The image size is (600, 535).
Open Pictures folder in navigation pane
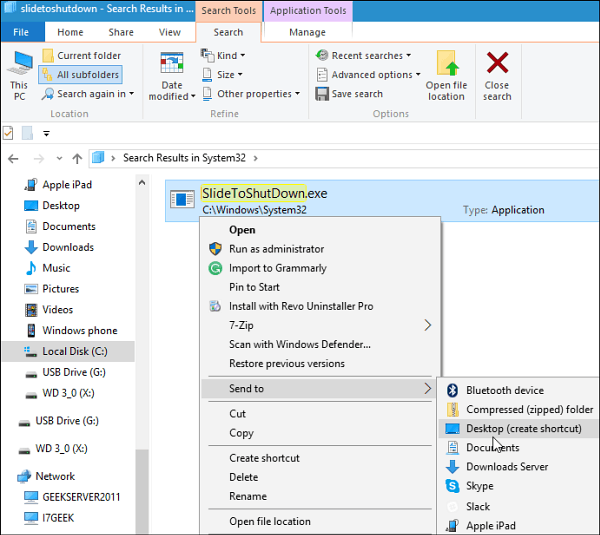point(60,289)
